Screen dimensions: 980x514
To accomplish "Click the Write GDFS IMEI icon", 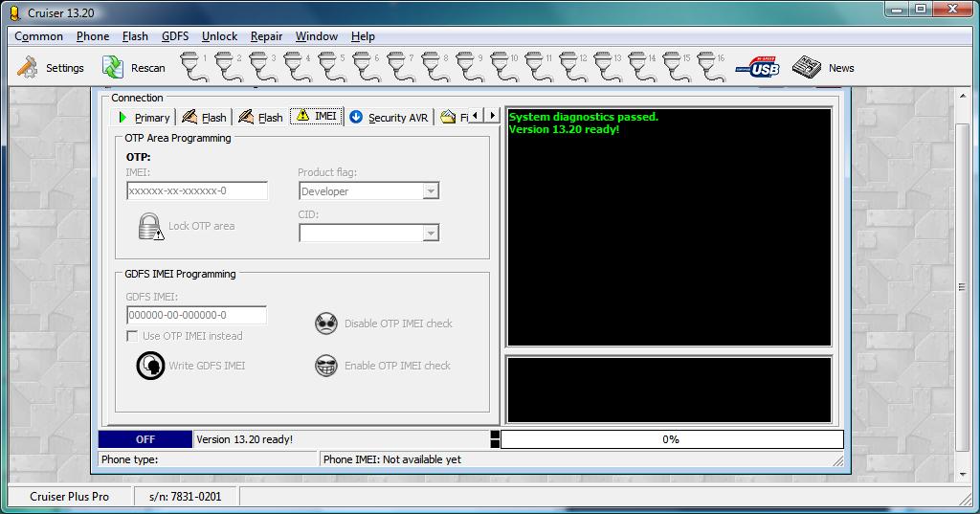I will pos(150,366).
